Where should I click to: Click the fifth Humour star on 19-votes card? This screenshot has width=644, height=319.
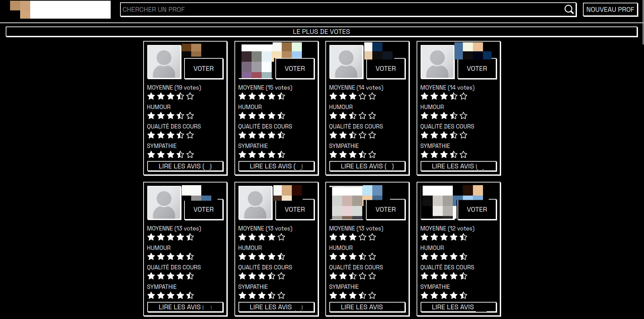[190, 116]
